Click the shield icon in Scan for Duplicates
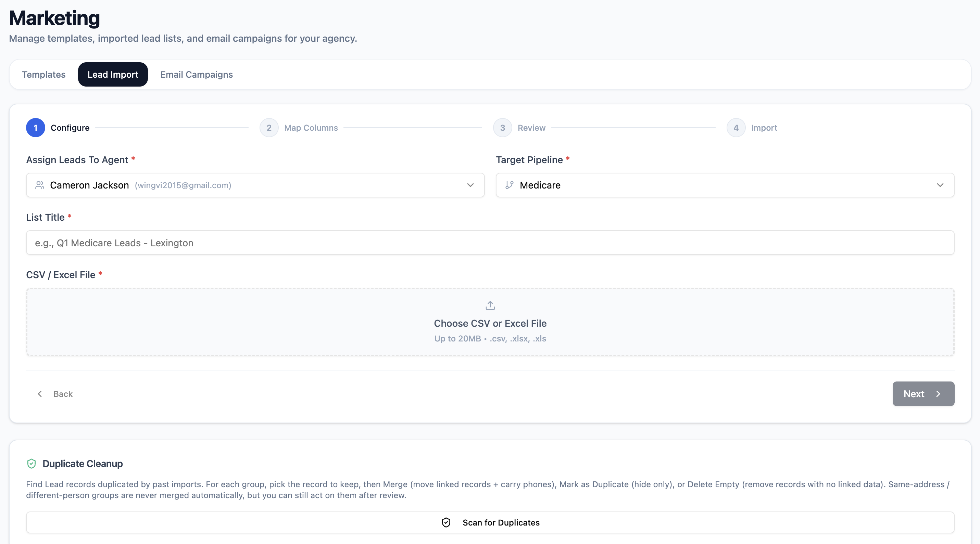The width and height of the screenshot is (980, 544). pyautogui.click(x=446, y=522)
